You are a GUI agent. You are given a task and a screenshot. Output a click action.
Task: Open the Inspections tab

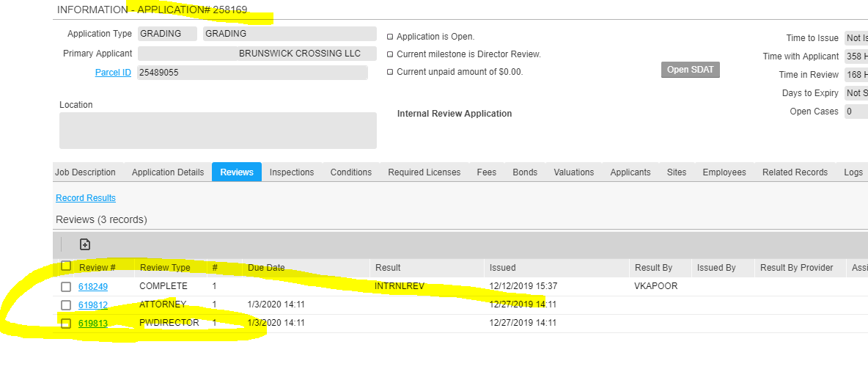[x=292, y=172]
